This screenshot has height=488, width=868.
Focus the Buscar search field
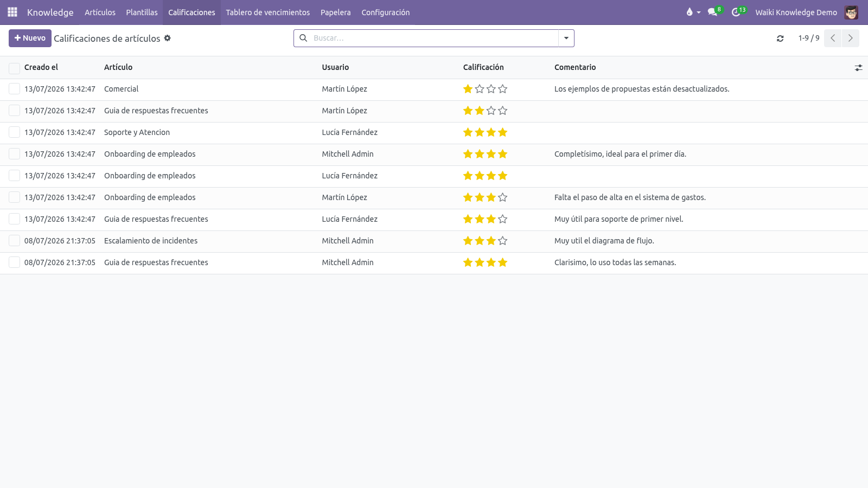click(434, 38)
